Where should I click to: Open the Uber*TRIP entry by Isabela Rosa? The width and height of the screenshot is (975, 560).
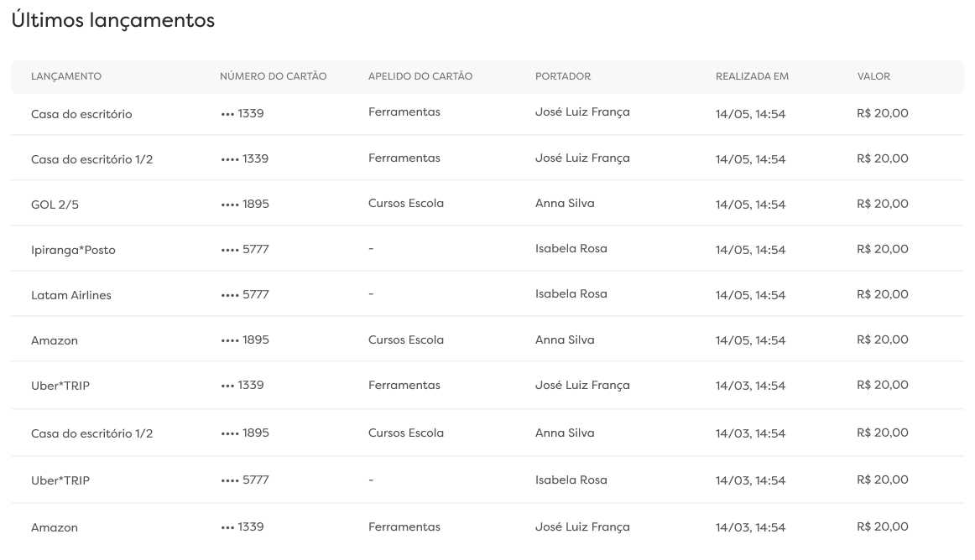coord(60,481)
